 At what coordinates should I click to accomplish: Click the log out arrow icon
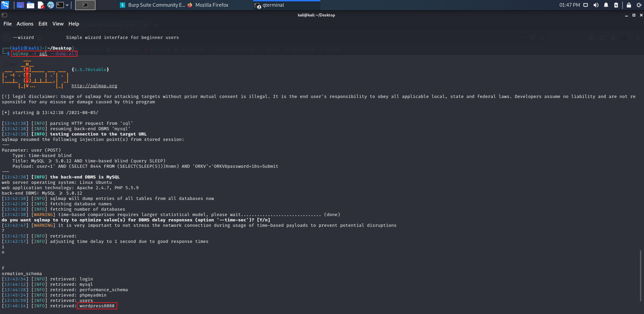click(x=639, y=5)
